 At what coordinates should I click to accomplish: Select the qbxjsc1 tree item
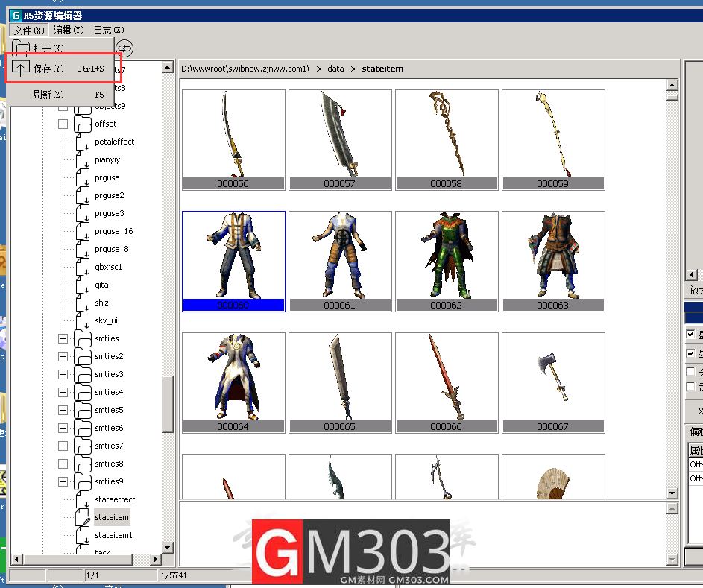(109, 267)
